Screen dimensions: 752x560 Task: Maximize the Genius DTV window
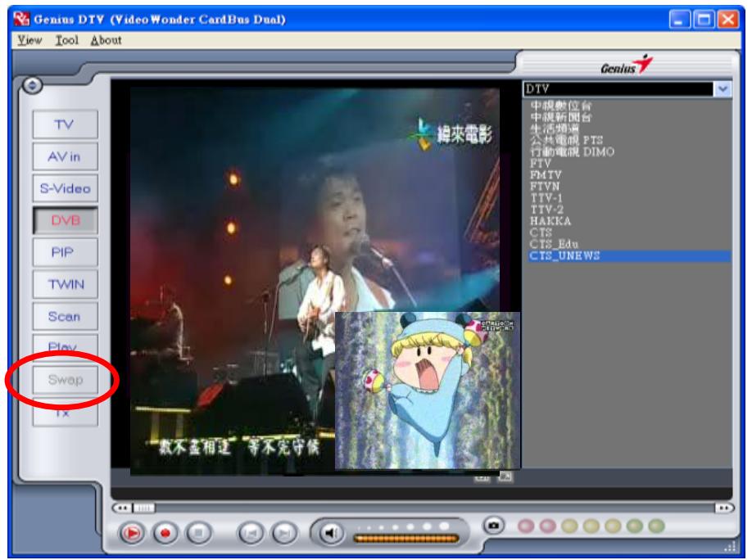point(704,20)
